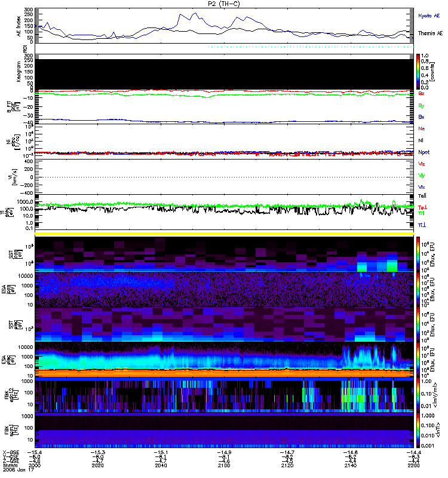The width and height of the screenshot is (448, 478).
Task: Click the "2120" hhmm time tick label
Action: tap(287, 465)
